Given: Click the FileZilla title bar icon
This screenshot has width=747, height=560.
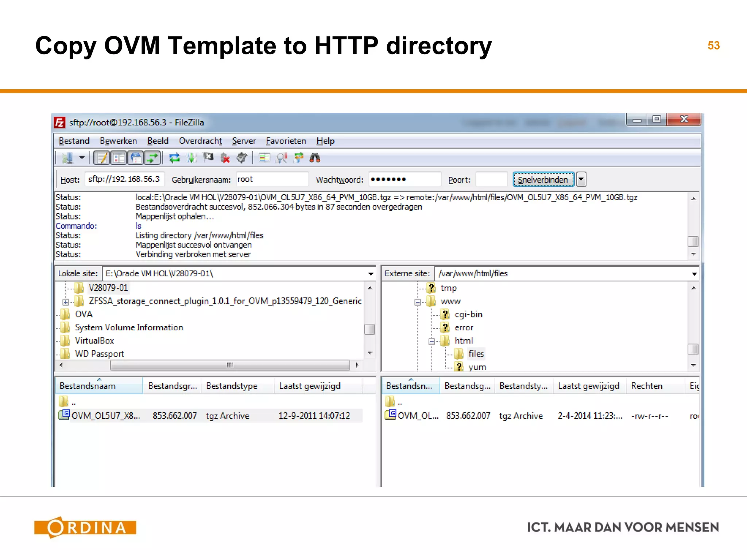Looking at the screenshot, I should (59, 122).
